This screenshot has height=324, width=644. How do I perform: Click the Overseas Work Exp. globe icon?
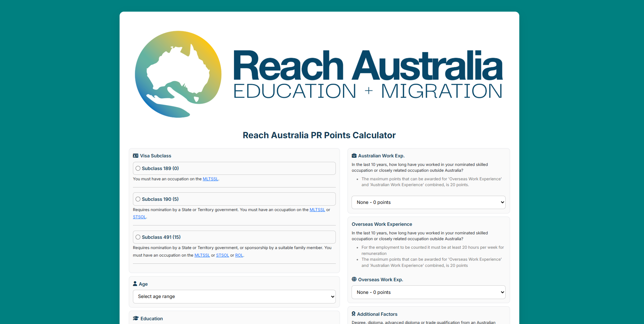click(354, 279)
